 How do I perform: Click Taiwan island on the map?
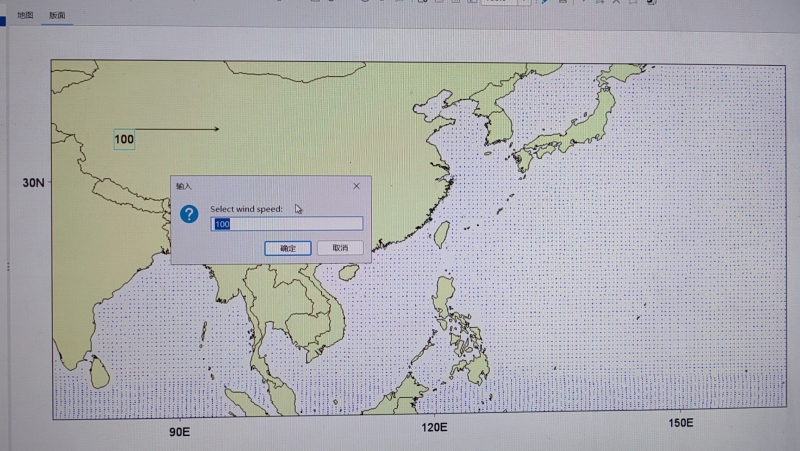[x=440, y=234]
